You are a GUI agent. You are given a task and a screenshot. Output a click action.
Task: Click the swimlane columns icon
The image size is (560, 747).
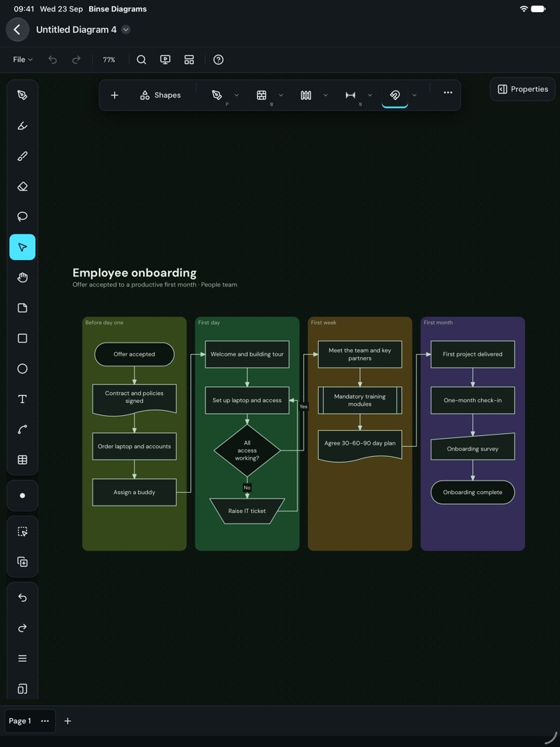306,96
